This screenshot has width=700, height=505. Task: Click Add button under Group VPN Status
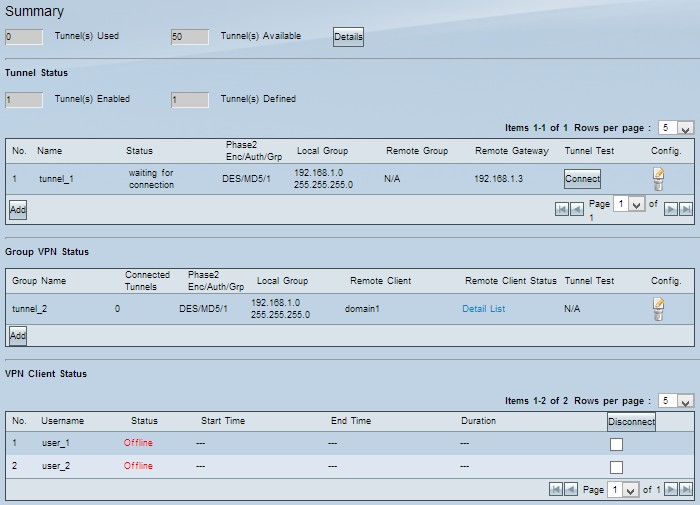tap(18, 336)
